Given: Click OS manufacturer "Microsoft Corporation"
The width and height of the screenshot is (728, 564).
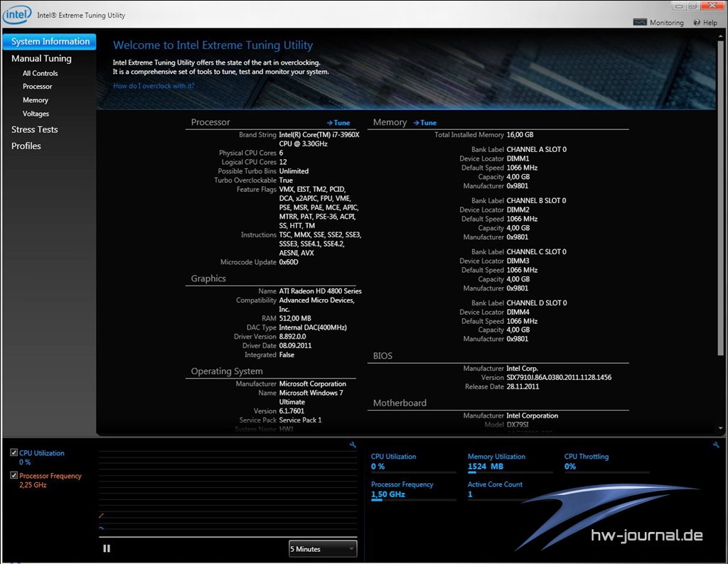Looking at the screenshot, I should pos(313,384).
